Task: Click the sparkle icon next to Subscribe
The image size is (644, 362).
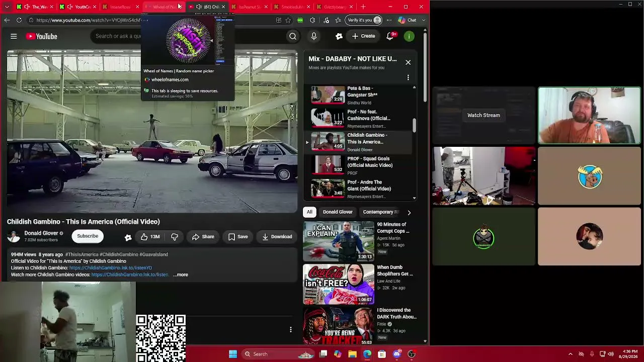Action: [128, 237]
